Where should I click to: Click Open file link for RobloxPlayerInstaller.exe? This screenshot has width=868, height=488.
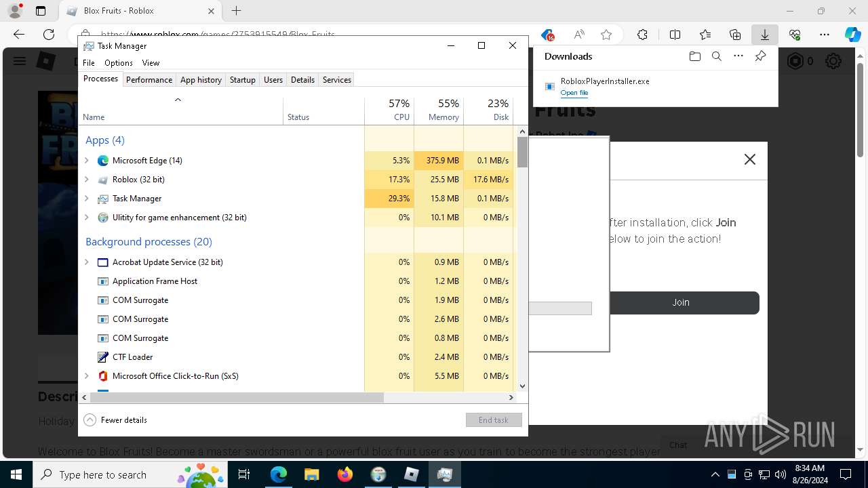coord(574,93)
